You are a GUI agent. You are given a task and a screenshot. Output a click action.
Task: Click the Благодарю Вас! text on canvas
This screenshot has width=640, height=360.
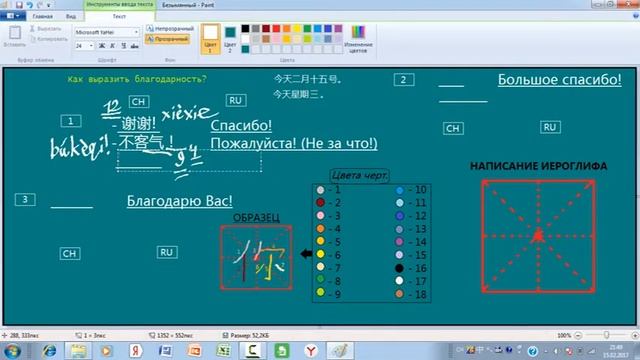(180, 201)
